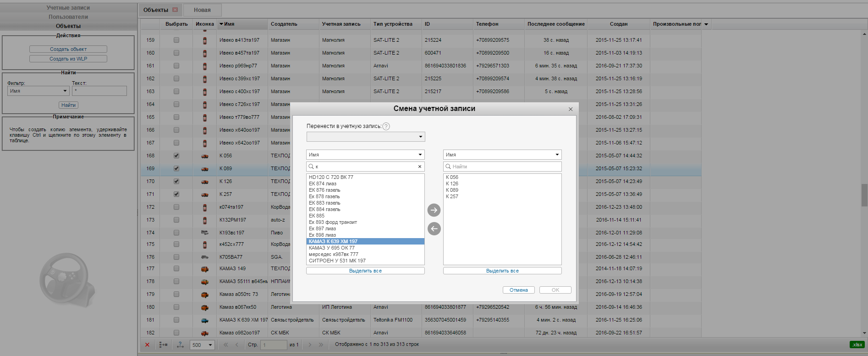
Task: Click the left arrow to return objects
Action: click(x=434, y=228)
